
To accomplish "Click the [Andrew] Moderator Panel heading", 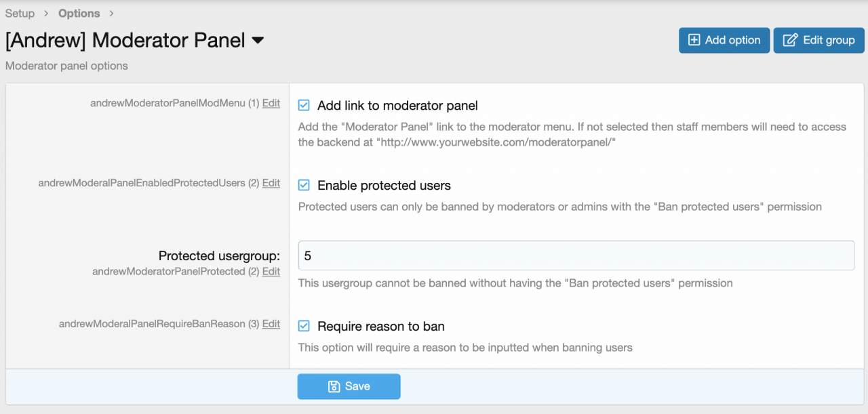I will (125, 40).
